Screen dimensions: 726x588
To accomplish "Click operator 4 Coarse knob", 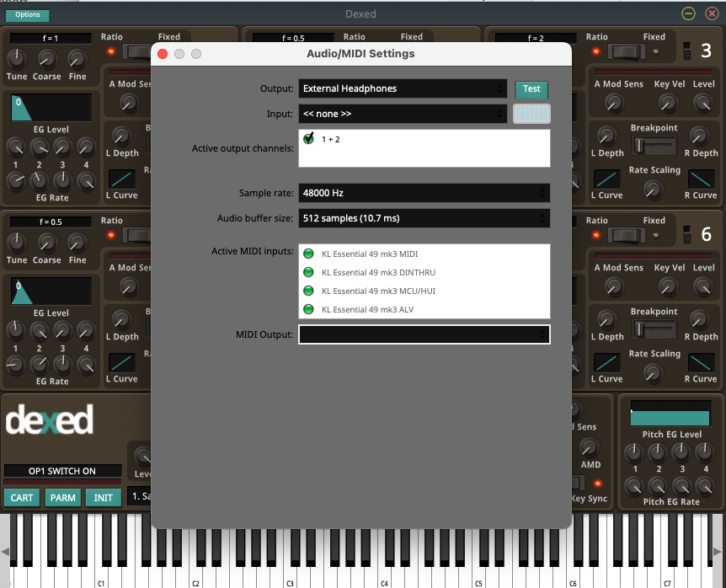I will [x=46, y=242].
